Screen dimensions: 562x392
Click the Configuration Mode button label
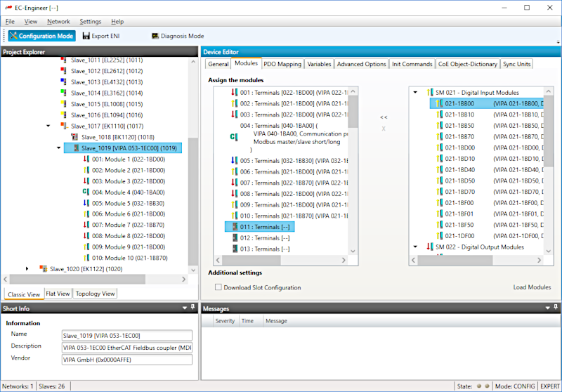[x=46, y=36]
